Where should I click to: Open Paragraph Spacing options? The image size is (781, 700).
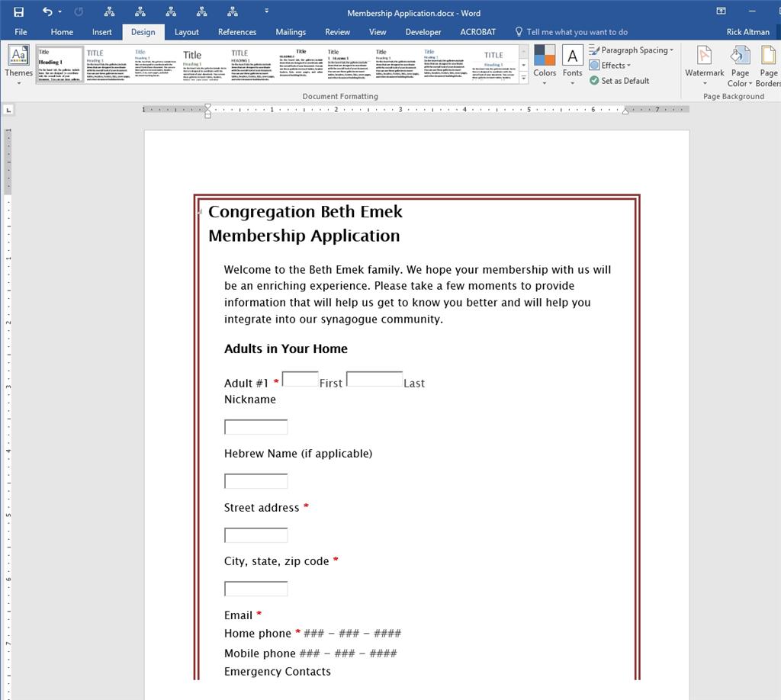[631, 50]
